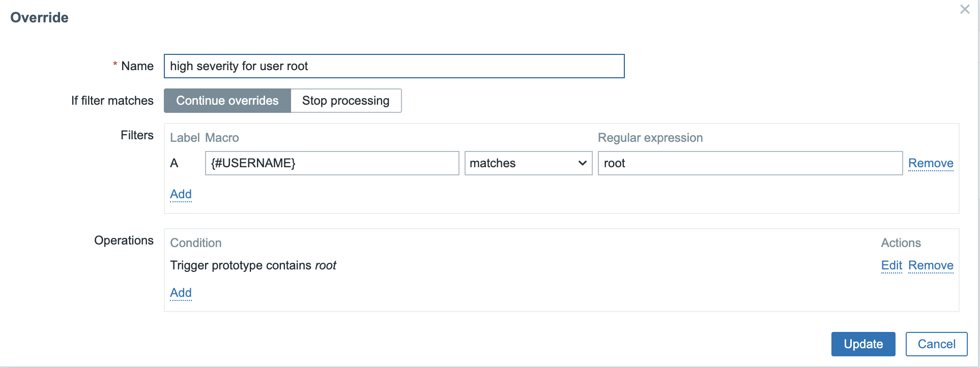Viewport: 980px width, 368px height.
Task: Click the regular expression field containing root
Action: (750, 163)
